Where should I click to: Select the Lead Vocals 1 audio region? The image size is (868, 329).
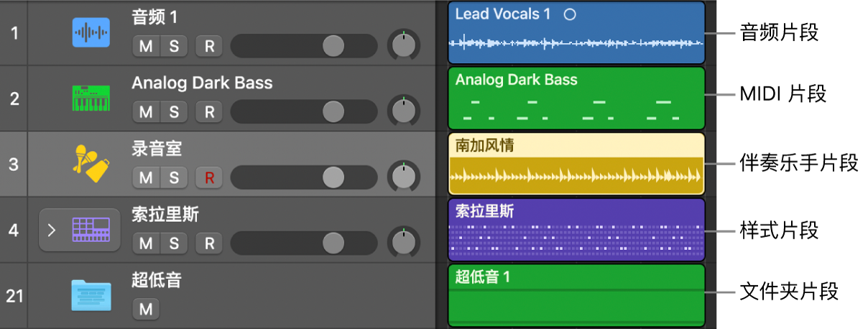[576, 32]
